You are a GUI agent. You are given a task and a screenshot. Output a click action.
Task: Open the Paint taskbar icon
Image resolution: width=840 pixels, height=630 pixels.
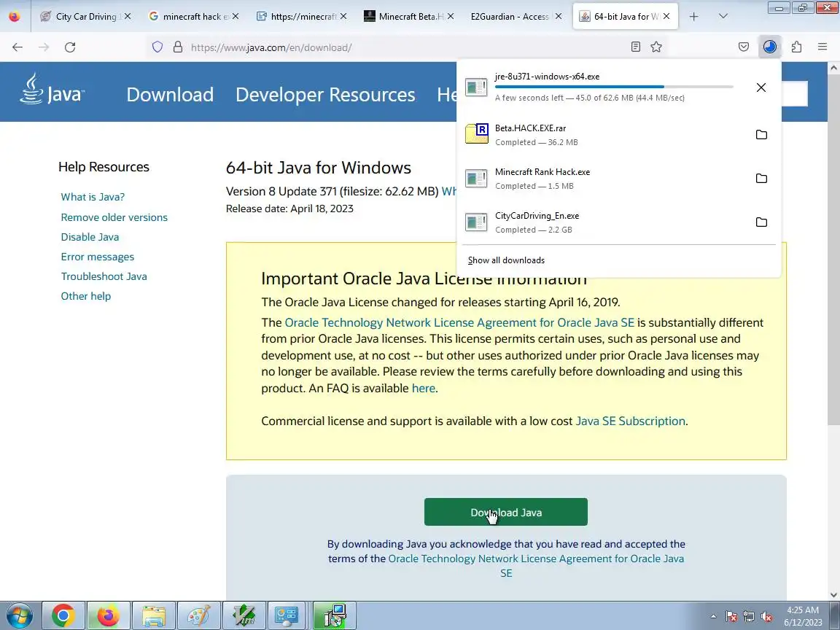point(199,615)
